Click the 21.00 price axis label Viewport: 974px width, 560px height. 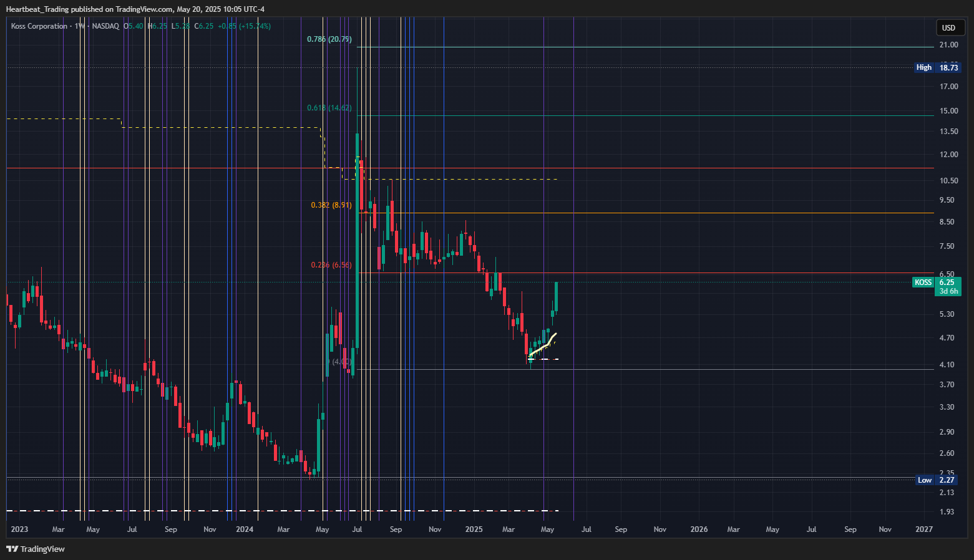pos(948,45)
